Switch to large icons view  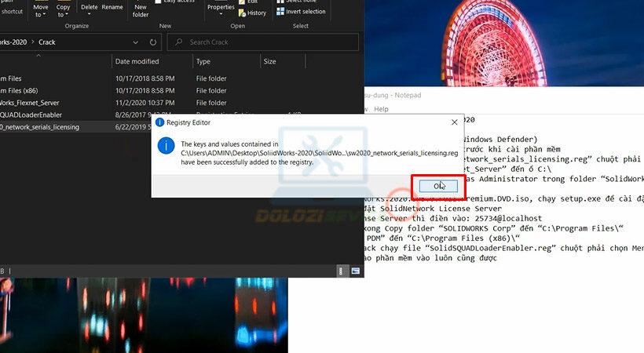(x=357, y=271)
